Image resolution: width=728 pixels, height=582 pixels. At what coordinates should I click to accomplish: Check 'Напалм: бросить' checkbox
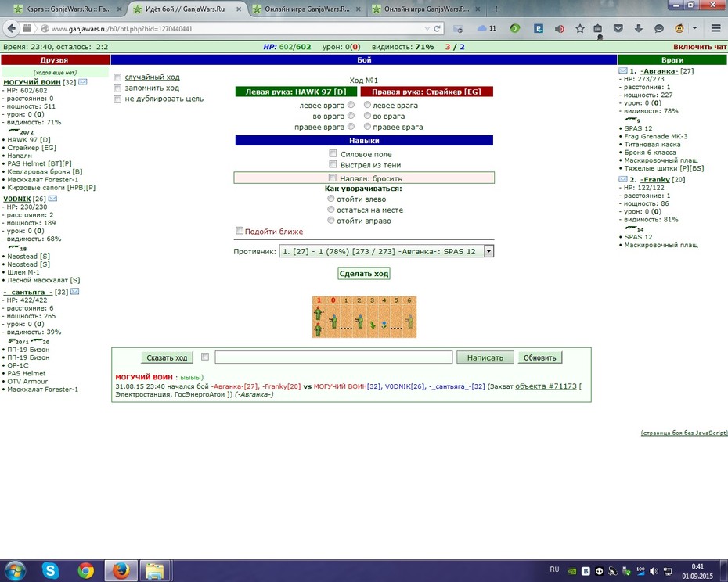(333, 178)
